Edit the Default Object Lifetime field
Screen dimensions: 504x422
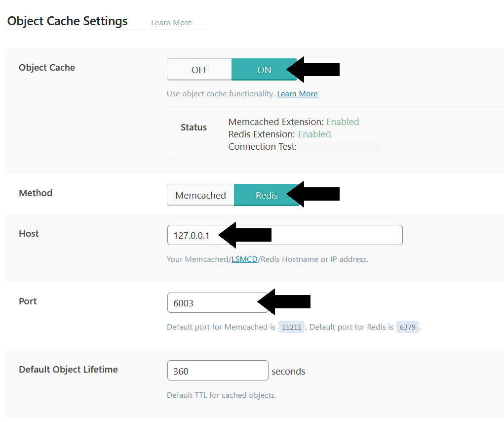218,371
